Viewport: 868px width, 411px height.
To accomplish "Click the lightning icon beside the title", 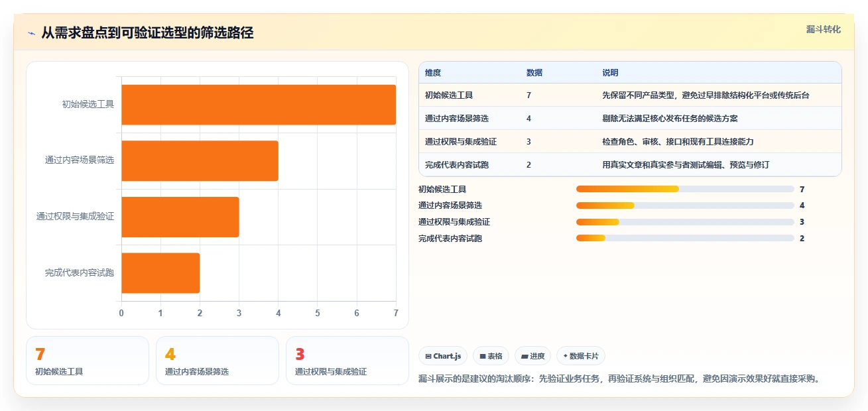I will point(31,33).
